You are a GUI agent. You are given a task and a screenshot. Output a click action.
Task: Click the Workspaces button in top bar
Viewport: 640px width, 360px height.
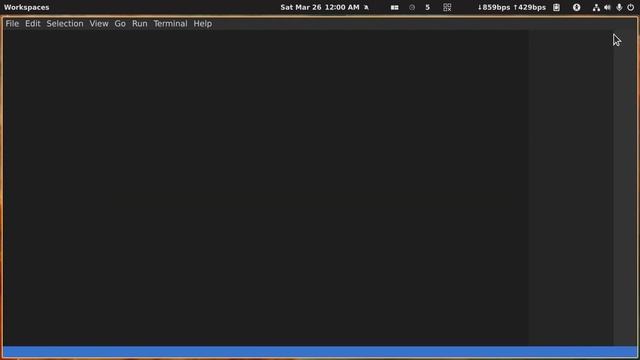pyautogui.click(x=27, y=7)
